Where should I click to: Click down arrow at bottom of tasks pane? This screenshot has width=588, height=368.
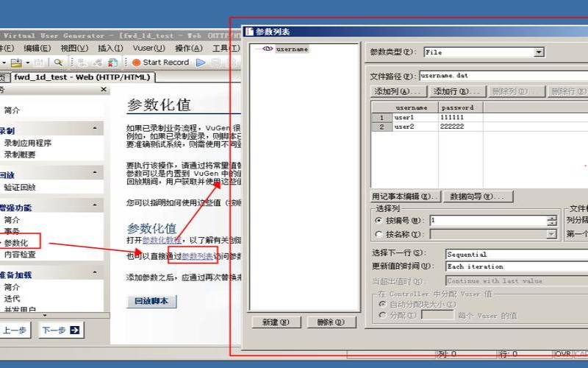tap(45, 316)
